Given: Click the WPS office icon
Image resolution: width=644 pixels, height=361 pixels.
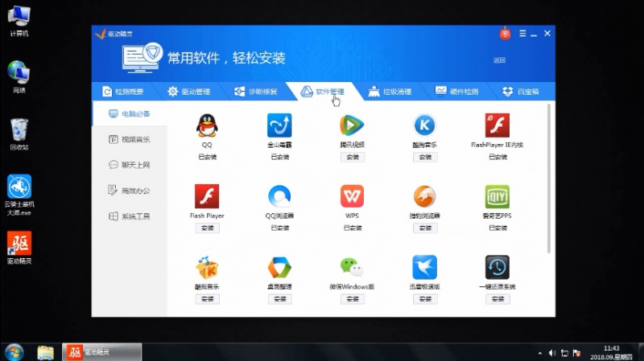Looking at the screenshot, I should click(x=352, y=196).
